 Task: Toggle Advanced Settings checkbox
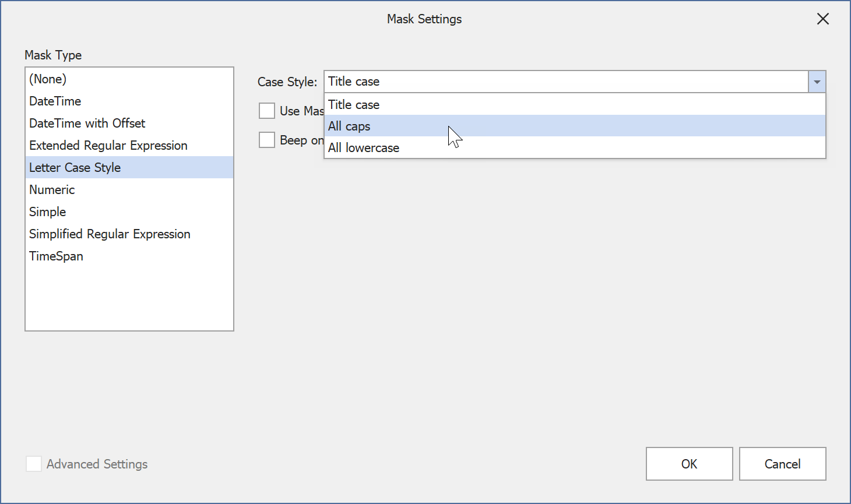(34, 464)
